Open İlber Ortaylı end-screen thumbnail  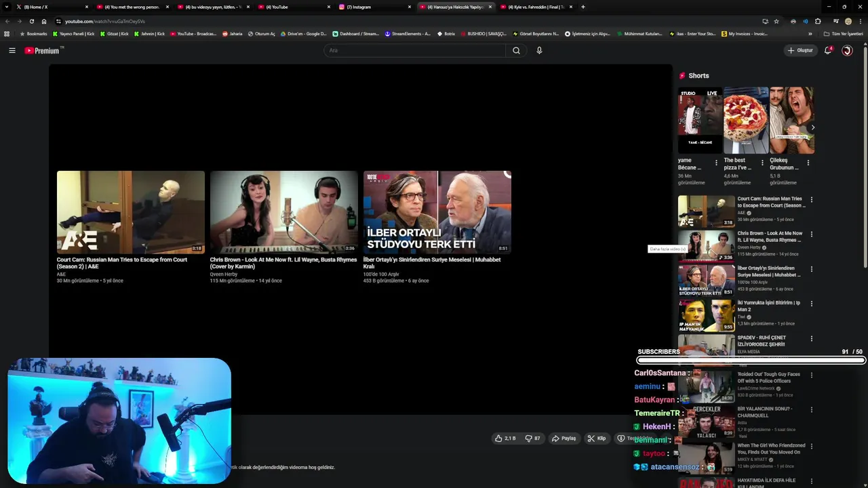[x=437, y=212]
